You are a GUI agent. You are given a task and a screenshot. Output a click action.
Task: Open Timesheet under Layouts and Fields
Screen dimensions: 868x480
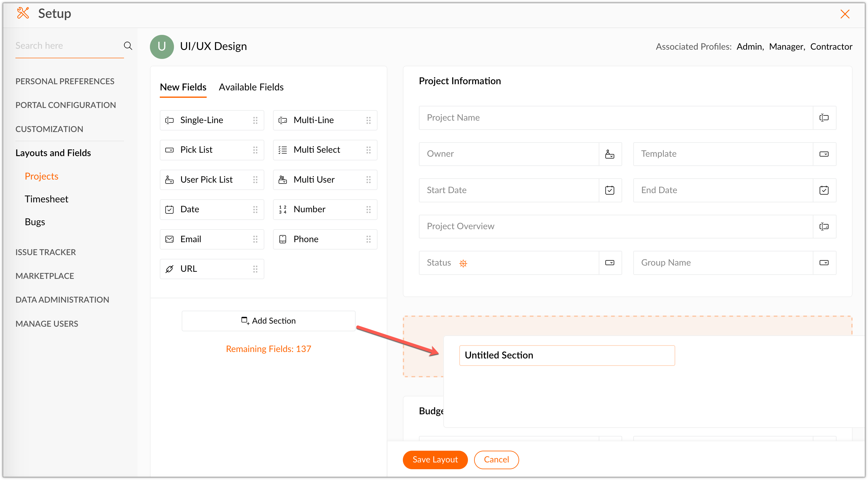coord(47,199)
